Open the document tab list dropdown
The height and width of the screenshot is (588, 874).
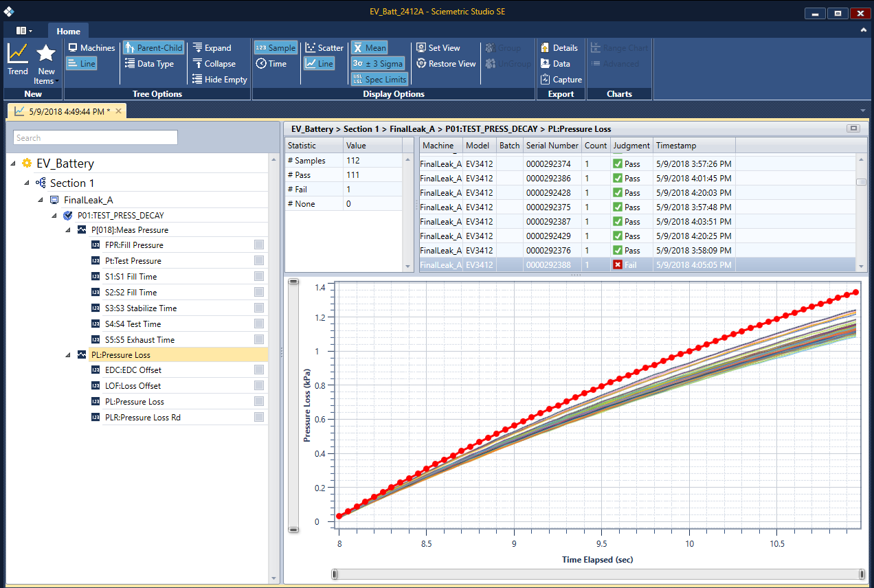(x=863, y=111)
